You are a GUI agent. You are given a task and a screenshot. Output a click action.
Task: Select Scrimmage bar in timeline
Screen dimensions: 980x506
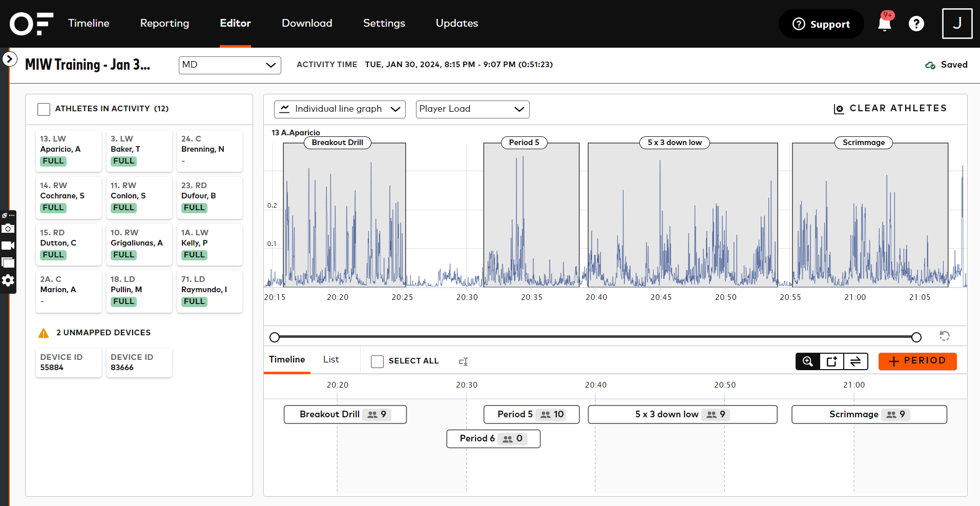[869, 415]
